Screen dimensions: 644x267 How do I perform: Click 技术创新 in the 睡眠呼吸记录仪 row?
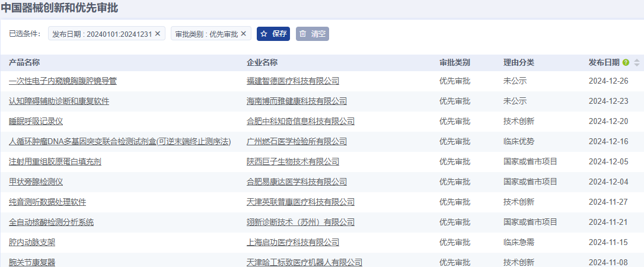pyautogui.click(x=519, y=121)
